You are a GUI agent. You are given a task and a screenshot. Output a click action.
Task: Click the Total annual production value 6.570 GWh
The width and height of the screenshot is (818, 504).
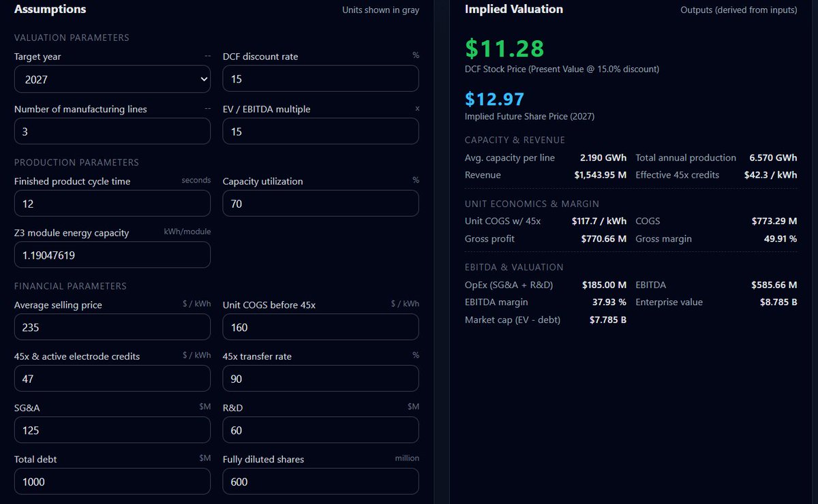(x=773, y=158)
